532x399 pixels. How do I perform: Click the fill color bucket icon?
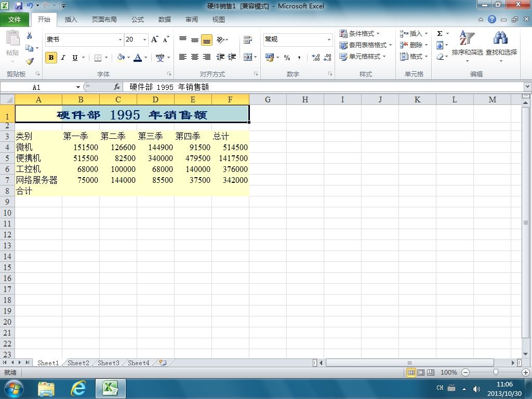(121, 57)
